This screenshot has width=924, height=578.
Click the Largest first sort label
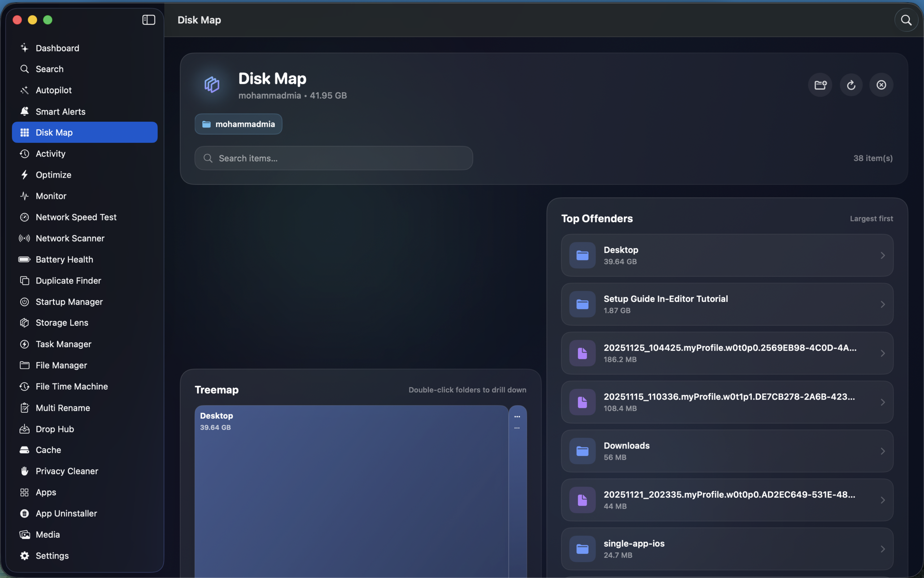(x=871, y=219)
